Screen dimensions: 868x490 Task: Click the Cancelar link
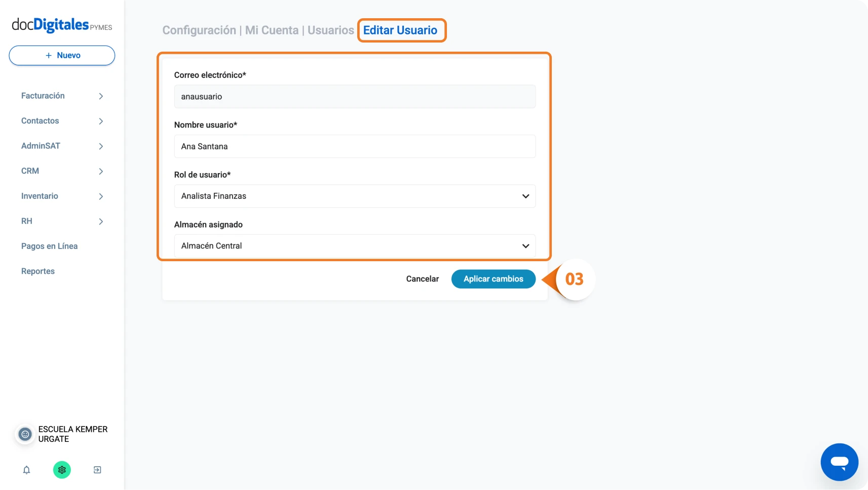[x=422, y=279]
